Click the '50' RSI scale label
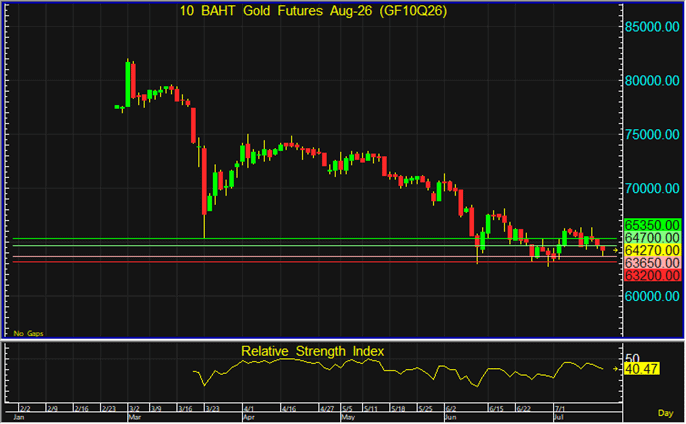 (x=633, y=359)
